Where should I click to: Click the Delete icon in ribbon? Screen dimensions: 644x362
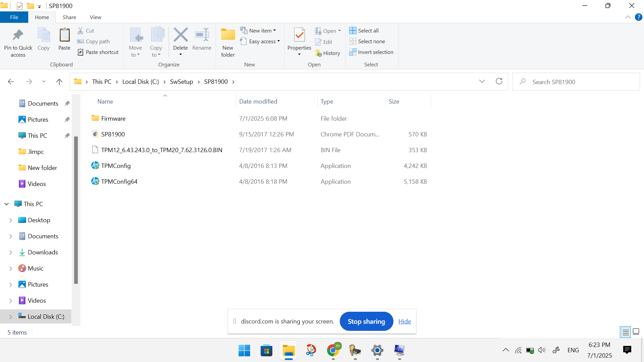180,35
